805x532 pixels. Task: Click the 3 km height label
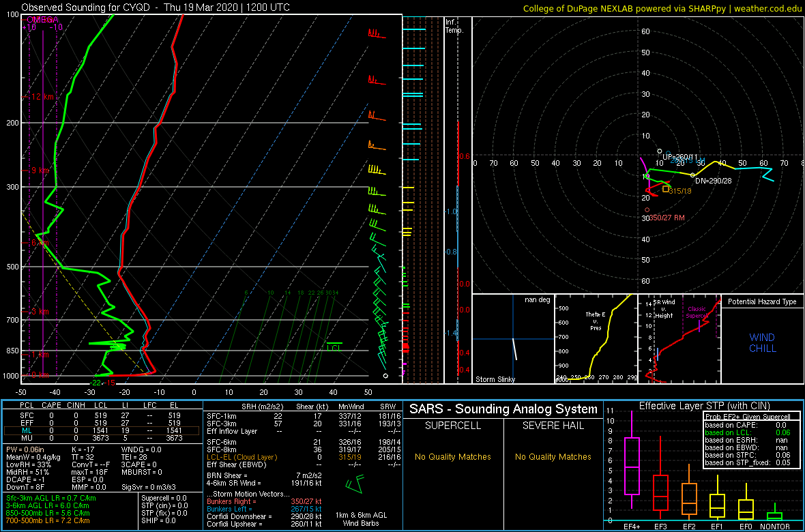tap(39, 312)
